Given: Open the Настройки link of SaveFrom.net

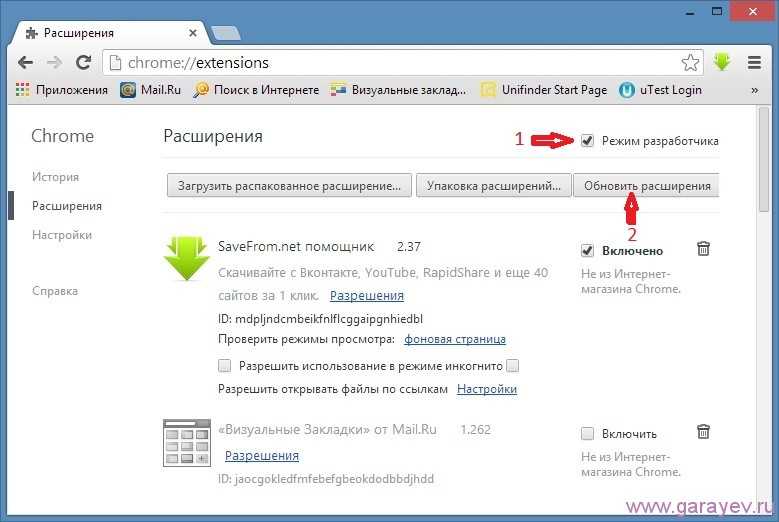Looking at the screenshot, I should [x=487, y=389].
